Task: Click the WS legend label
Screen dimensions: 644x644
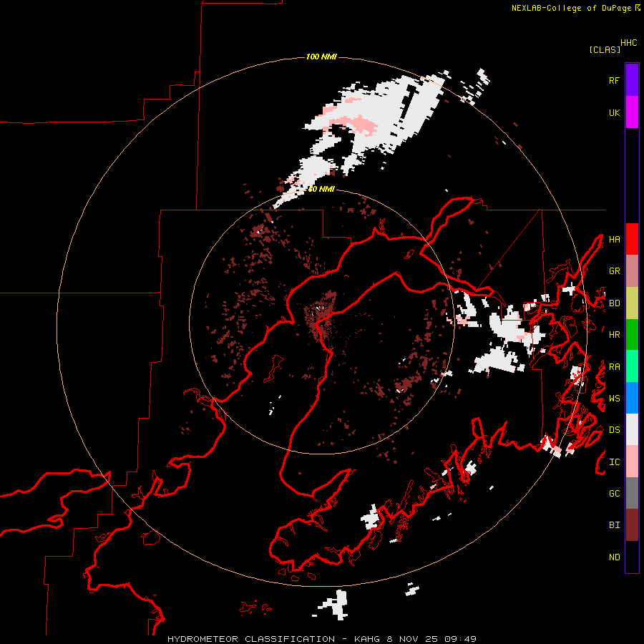Action: click(x=614, y=399)
